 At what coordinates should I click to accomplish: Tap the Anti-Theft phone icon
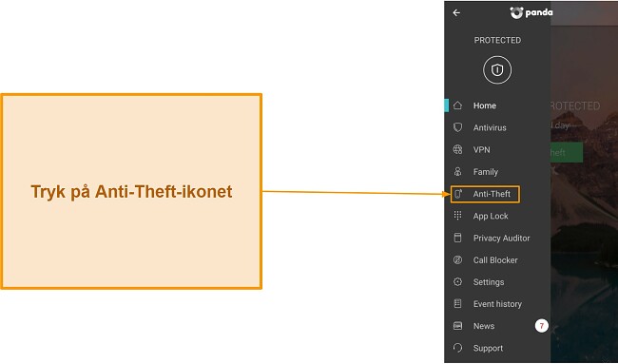point(458,194)
